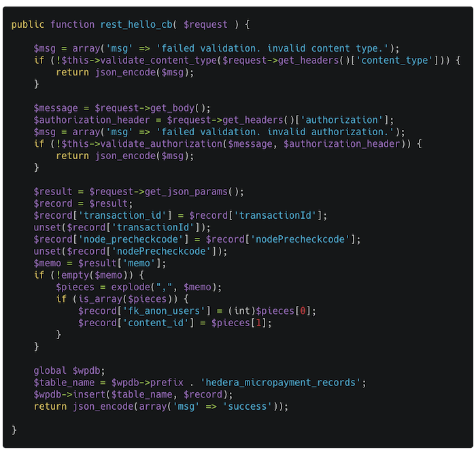The image size is (476, 454).
Task: Click the 'content_type' header key string
Action: coord(394,60)
